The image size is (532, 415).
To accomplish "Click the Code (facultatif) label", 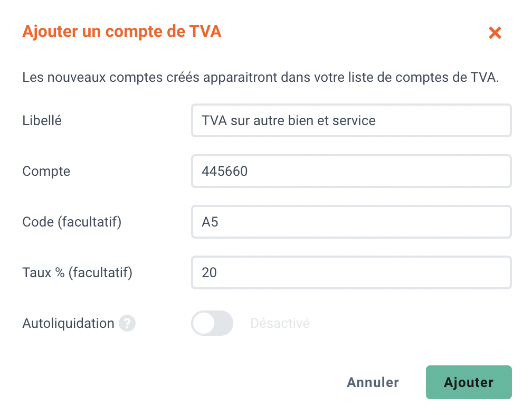I will 72,222.
